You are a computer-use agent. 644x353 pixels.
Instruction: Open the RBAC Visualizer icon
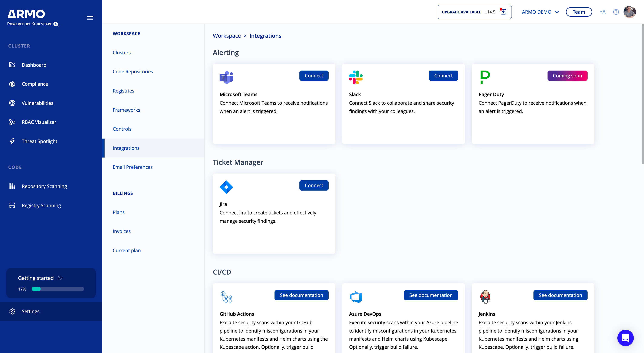point(12,122)
